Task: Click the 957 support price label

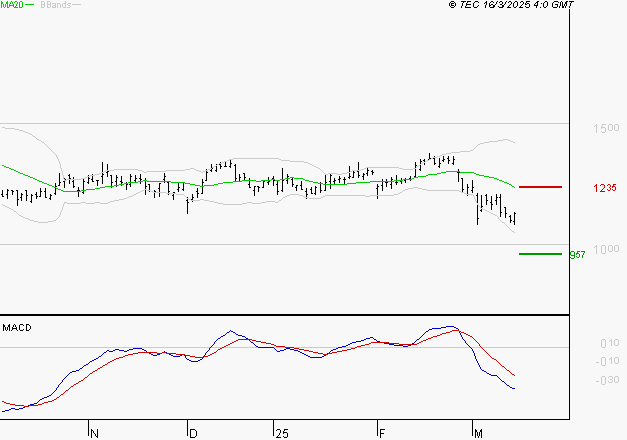Action: pyautogui.click(x=576, y=255)
